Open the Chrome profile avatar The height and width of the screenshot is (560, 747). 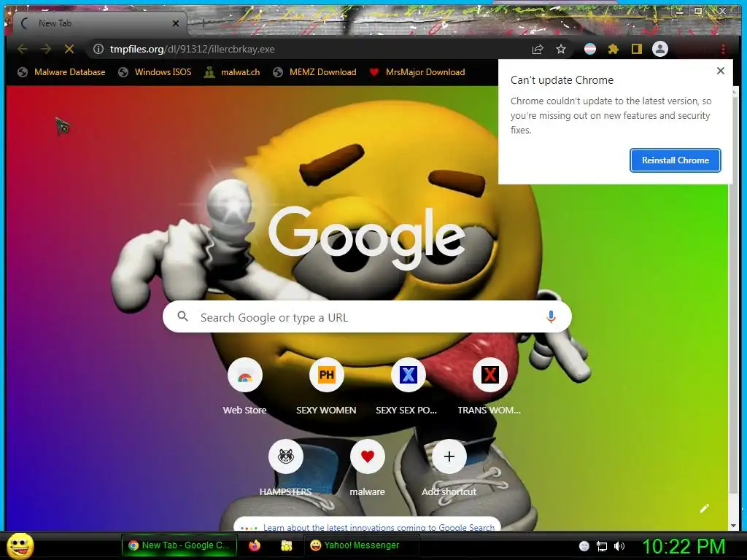click(659, 49)
